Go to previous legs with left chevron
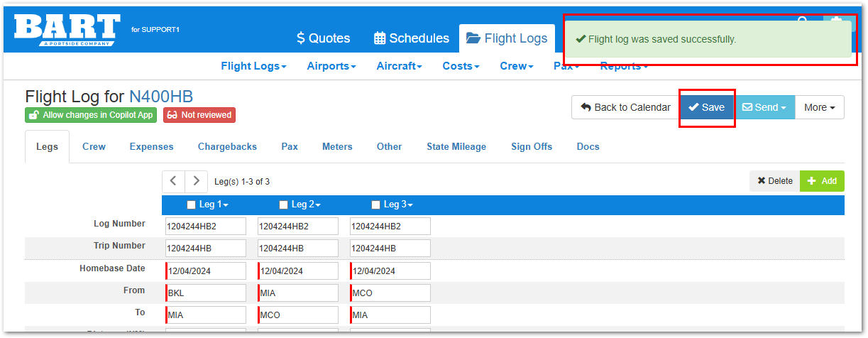868x338 pixels. pos(173,181)
